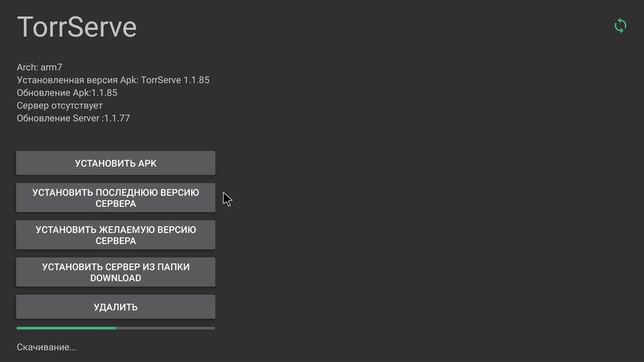The height and width of the screenshot is (362, 644).
Task: Choose УСТАНОВИТЬ ЖЕЛАЕМУЮ ВЕРСИЮ СЕРВЕРА
Action: pyautogui.click(x=115, y=235)
